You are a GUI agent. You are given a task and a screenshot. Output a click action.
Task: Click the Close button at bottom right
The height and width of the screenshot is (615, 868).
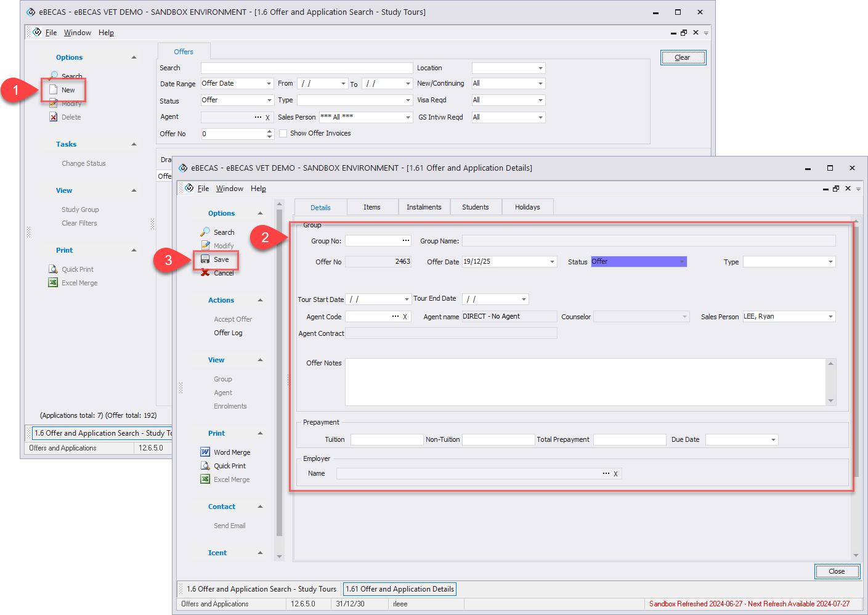pos(836,571)
